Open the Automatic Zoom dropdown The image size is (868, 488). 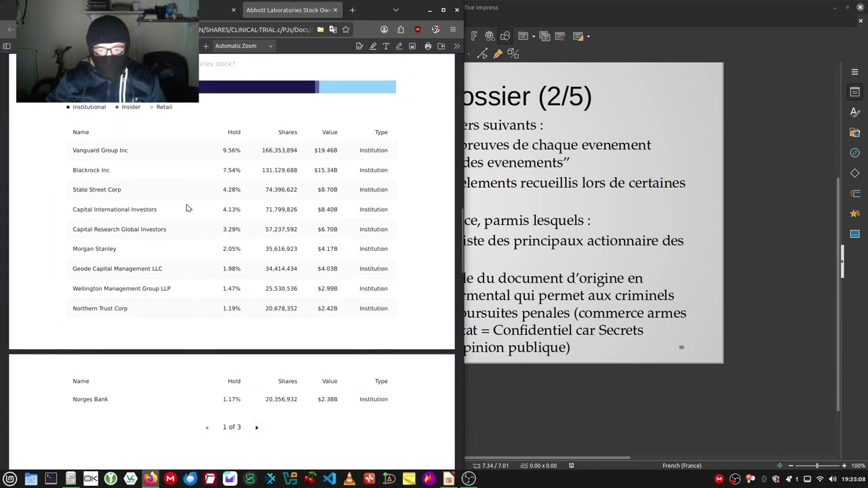(243, 46)
